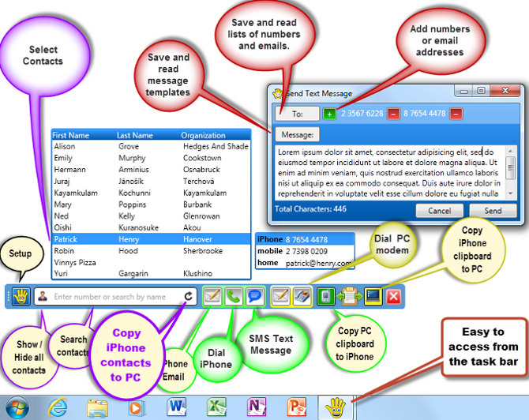Select the mobile 2 7398 0209 number row
The image size is (529, 420).
305,251
